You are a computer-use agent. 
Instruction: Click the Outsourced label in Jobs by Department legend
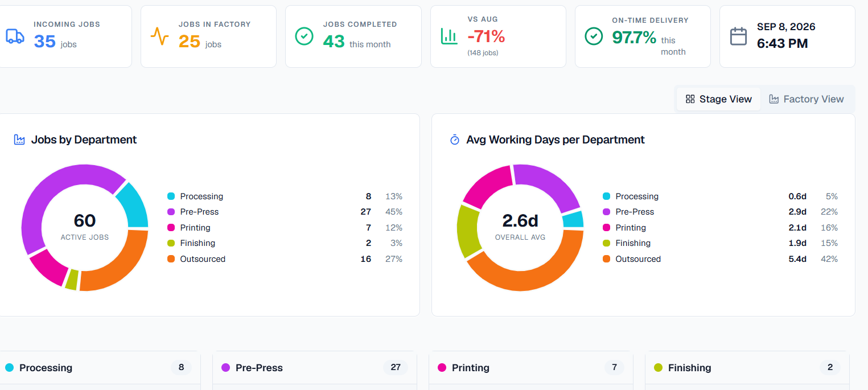click(203, 259)
